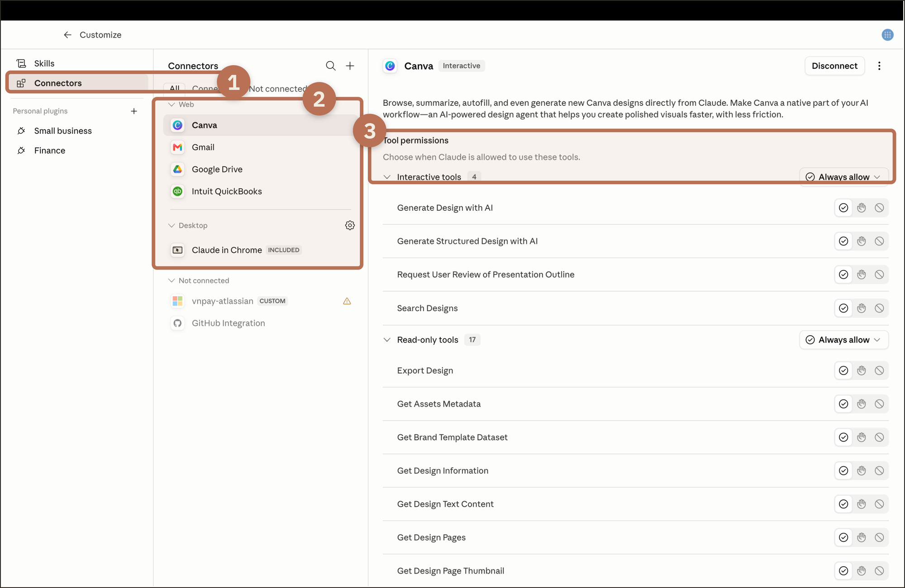Viewport: 905px width, 588px height.
Task: Add a new connector with plus icon
Action: tap(350, 66)
